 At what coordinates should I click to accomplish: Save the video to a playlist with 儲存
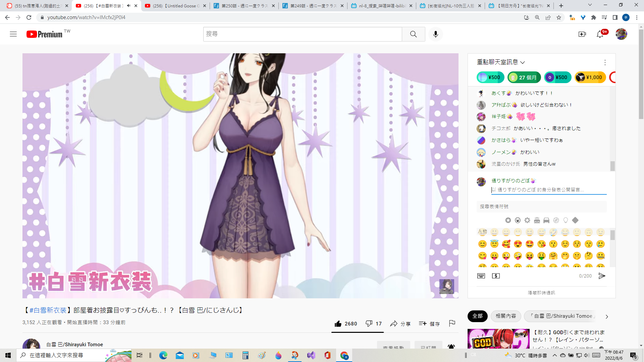point(429,323)
